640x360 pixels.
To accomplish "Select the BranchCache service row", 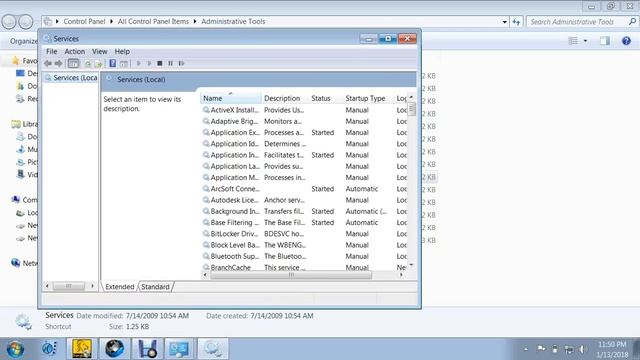I will tap(304, 267).
